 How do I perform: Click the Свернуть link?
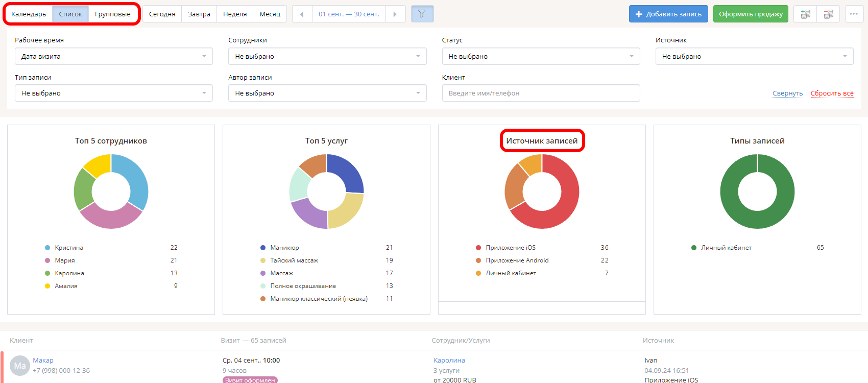tap(787, 93)
